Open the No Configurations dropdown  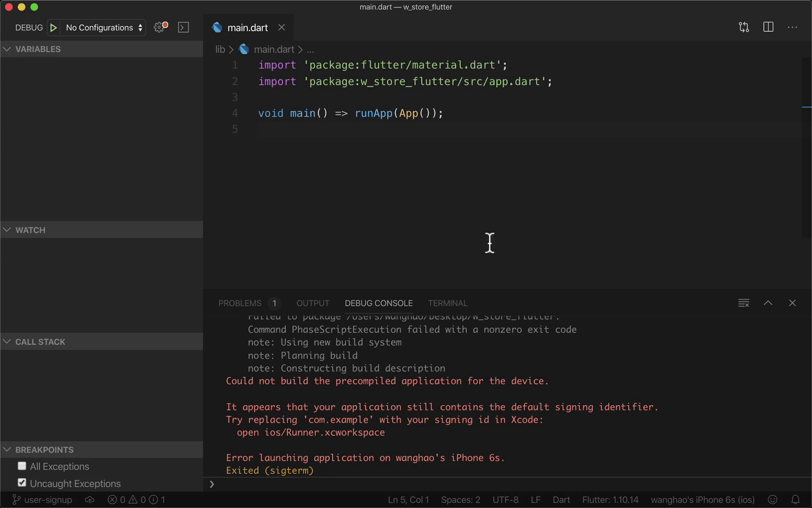[104, 27]
